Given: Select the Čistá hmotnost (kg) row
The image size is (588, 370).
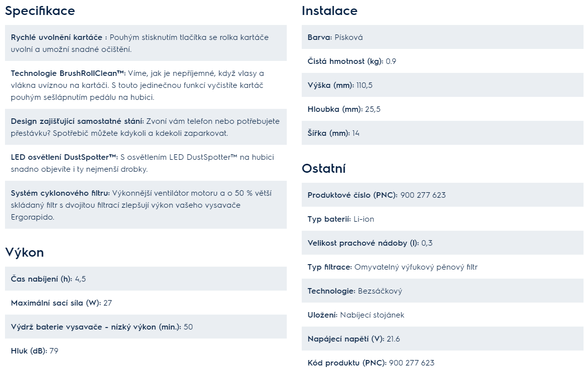Looking at the screenshot, I should [x=442, y=61].
